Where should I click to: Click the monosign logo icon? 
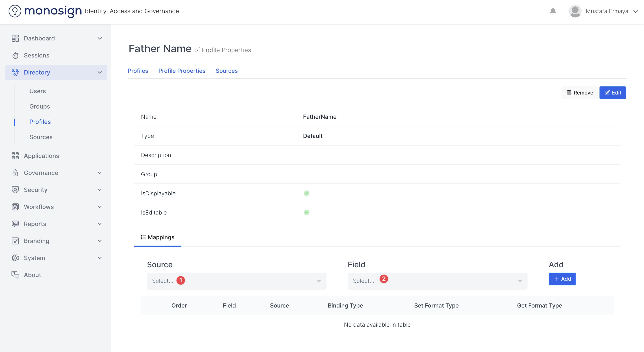15,11
